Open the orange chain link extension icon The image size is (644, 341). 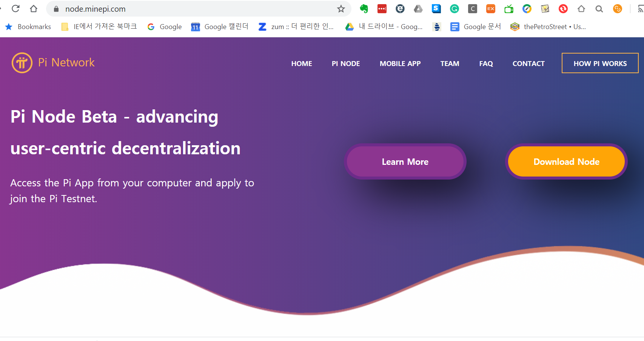(618, 9)
